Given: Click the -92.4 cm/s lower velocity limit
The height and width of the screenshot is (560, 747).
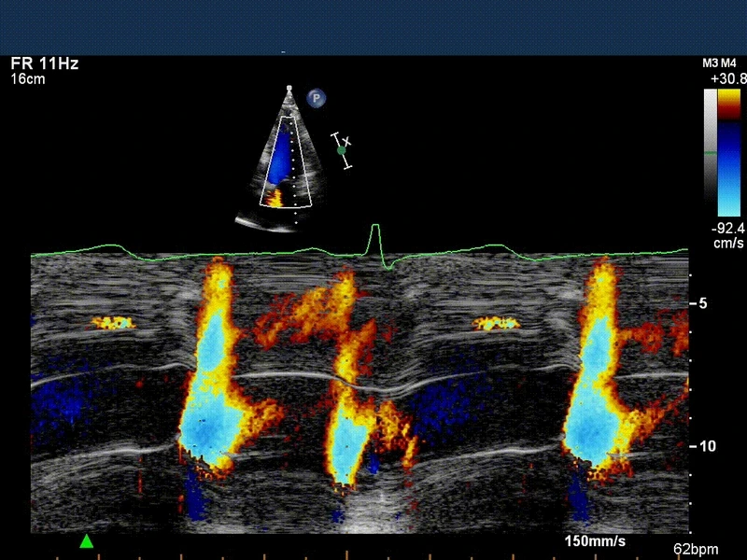Looking at the screenshot, I should click(x=727, y=234).
